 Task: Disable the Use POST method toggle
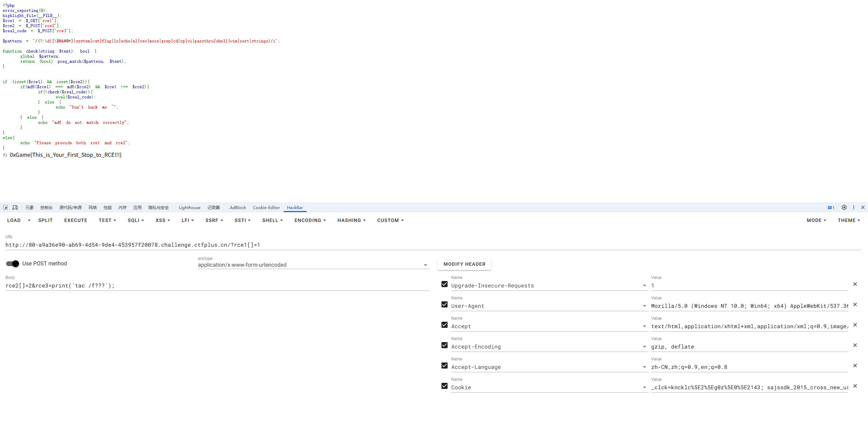click(x=12, y=264)
